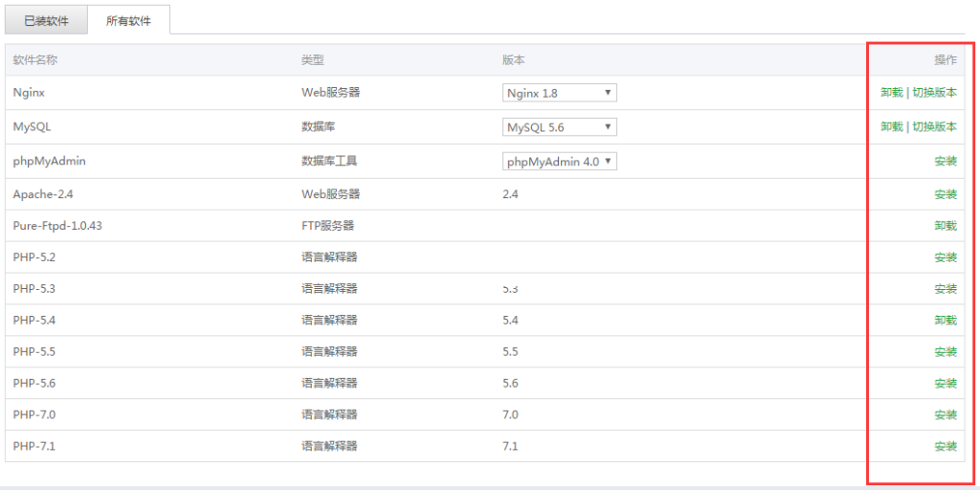Click version value 7.1 in the PHP-7.1 row

click(510, 446)
